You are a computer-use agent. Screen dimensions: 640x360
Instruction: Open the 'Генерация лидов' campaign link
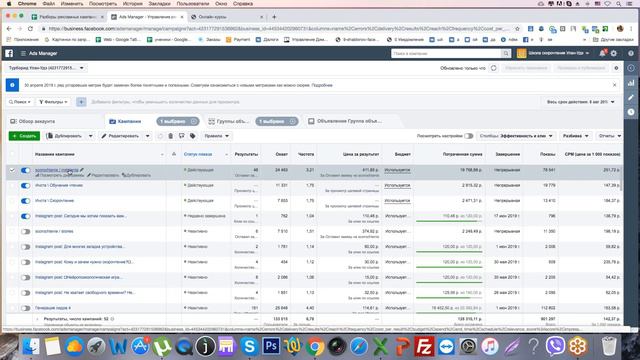coord(53,308)
